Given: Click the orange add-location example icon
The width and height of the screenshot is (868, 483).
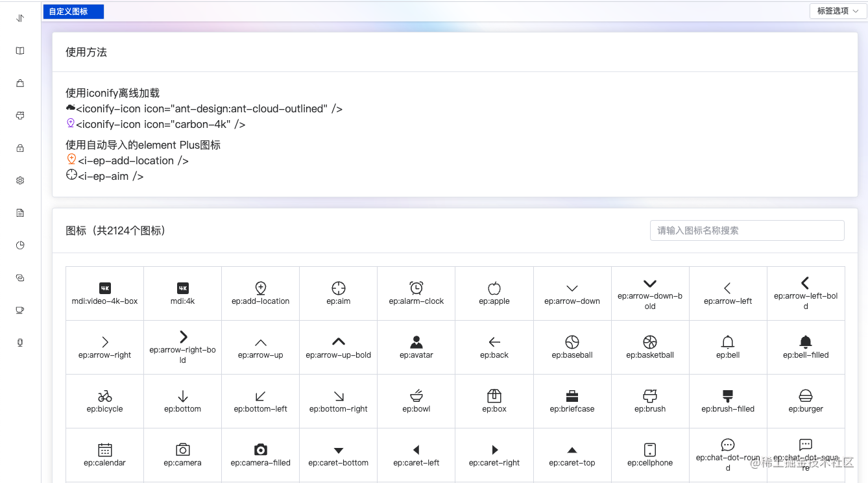Looking at the screenshot, I should (x=72, y=159).
